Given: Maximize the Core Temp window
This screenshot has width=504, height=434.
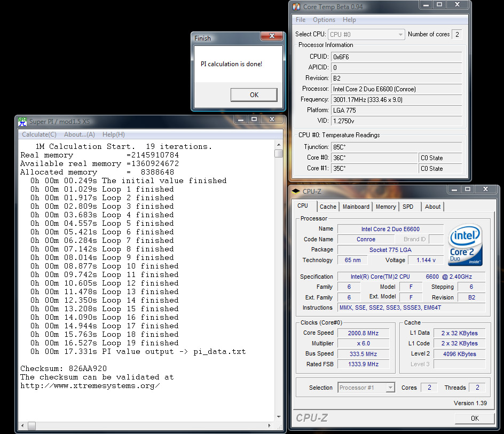Looking at the screenshot, I should tap(439, 4).
